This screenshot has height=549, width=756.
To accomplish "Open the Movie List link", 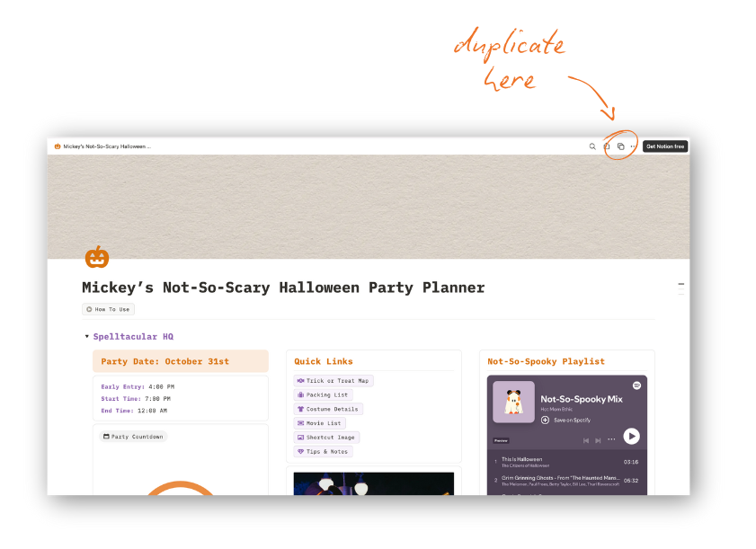I will 319,423.
